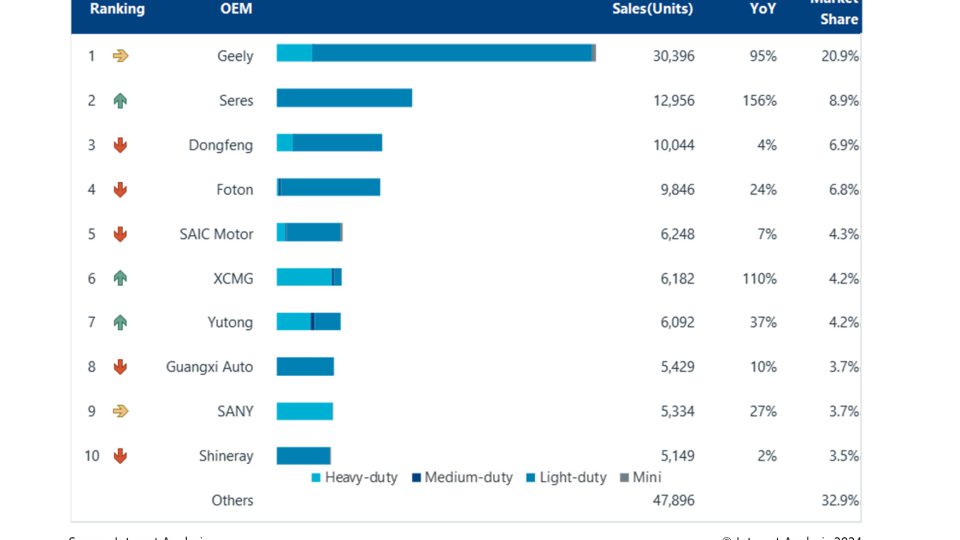Click the Seres sales bar
Viewport: 960px width, 540px height.
344,98
